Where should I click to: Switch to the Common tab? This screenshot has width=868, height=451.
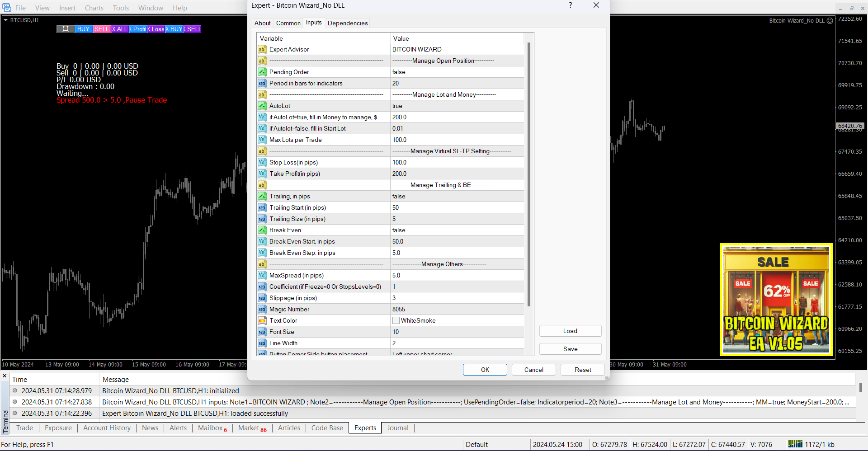[x=288, y=23]
